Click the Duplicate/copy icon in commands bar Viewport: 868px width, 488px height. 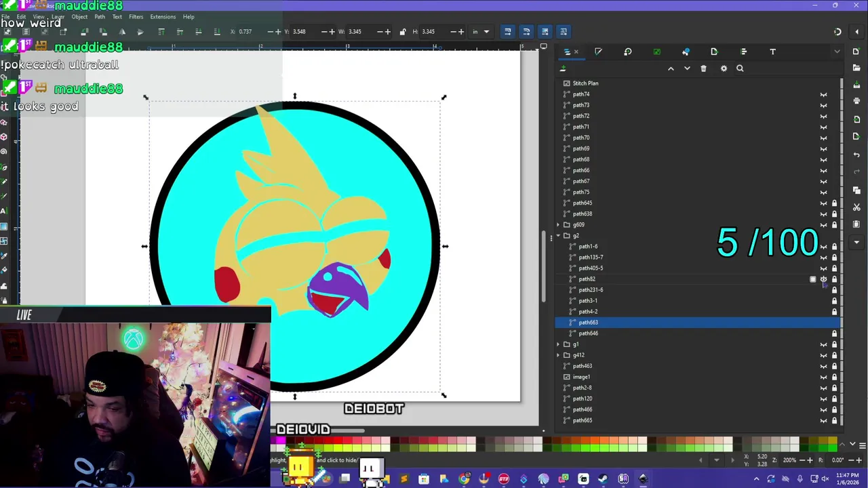(856, 190)
